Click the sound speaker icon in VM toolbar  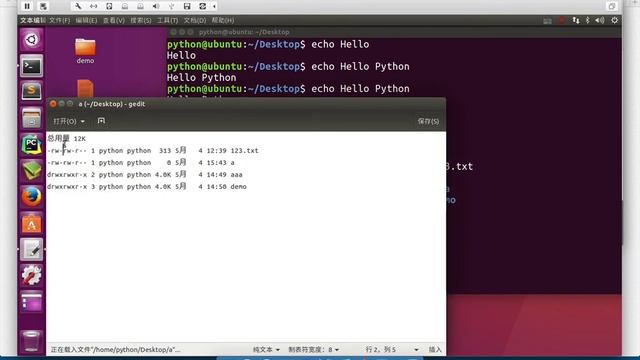(156, 6)
